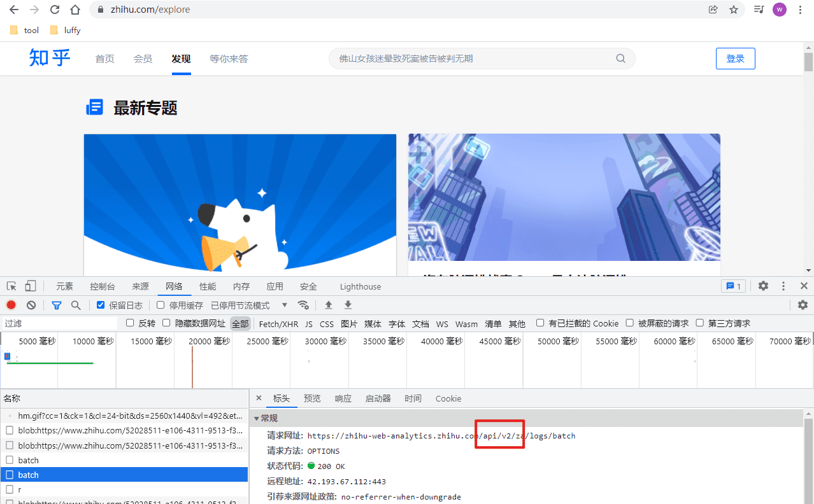Open the 已停用节流模式 throttling dropdown
This screenshot has height=504, width=814.
coord(249,305)
